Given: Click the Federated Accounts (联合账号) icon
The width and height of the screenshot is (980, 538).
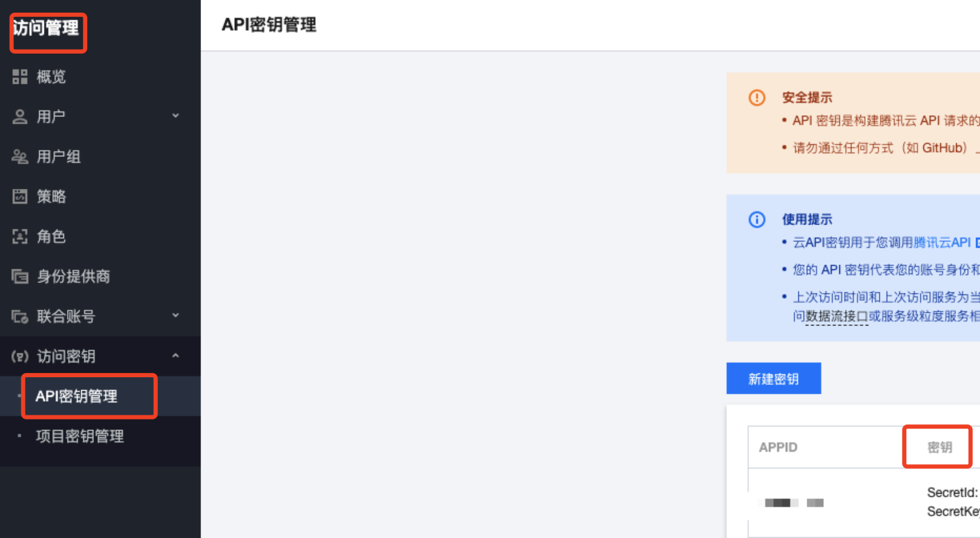Looking at the screenshot, I should click(x=20, y=316).
